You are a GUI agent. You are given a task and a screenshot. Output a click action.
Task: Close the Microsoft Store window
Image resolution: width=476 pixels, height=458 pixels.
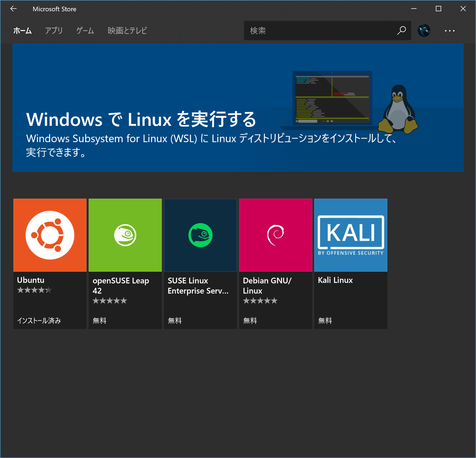pos(463,9)
